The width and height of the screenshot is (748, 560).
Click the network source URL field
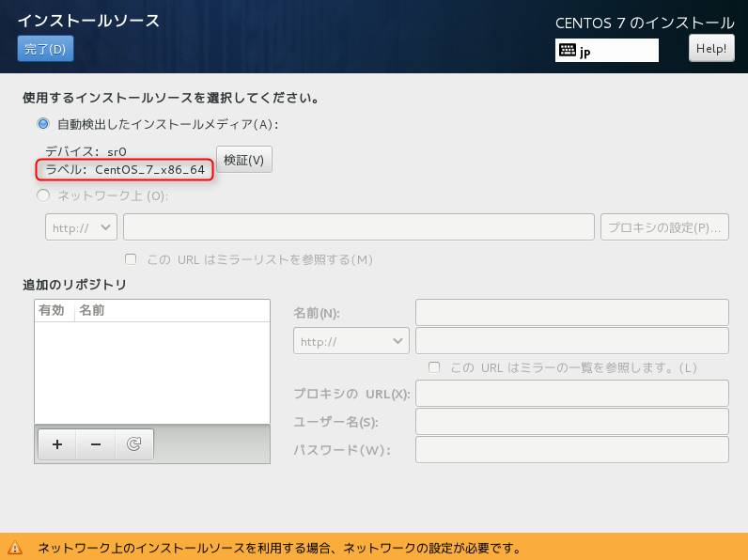pyautogui.click(x=359, y=227)
